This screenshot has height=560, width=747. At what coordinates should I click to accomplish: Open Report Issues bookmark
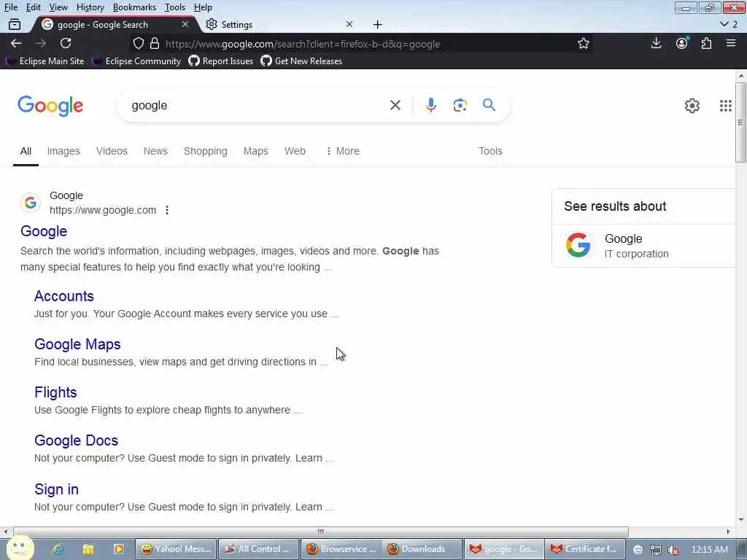click(x=220, y=61)
